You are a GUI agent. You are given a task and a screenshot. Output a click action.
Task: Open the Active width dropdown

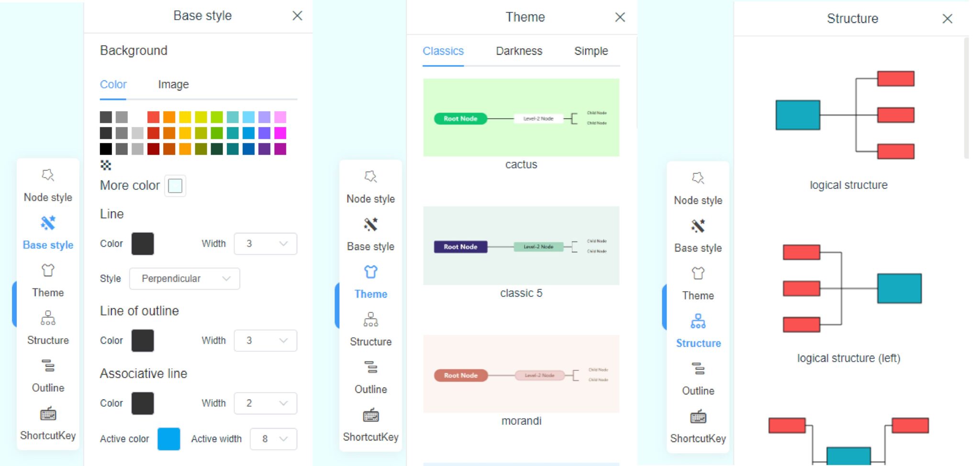pyautogui.click(x=273, y=439)
